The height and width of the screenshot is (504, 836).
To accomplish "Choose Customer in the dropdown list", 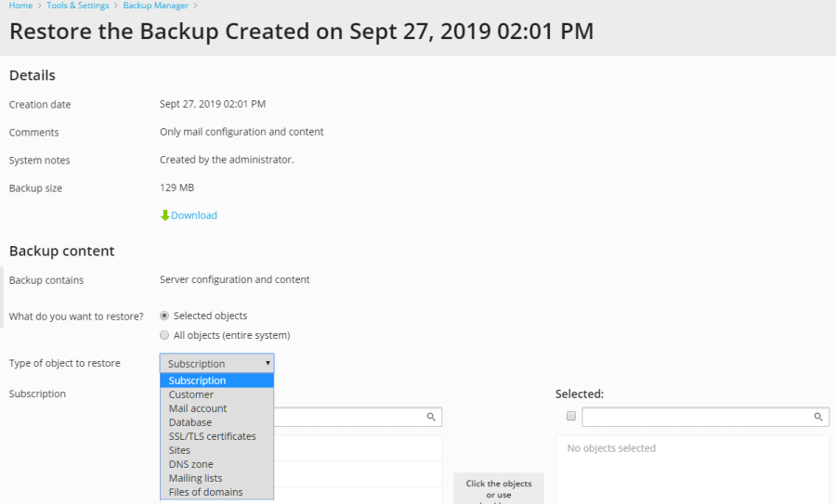I will pos(217,394).
